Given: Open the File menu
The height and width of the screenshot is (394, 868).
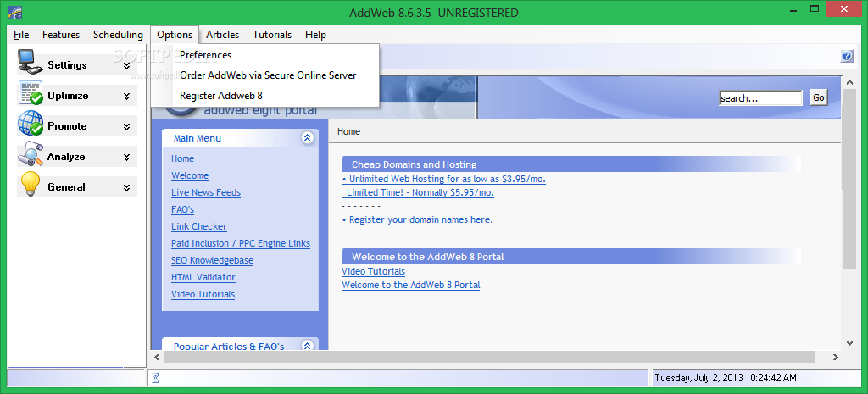Looking at the screenshot, I should pos(21,35).
